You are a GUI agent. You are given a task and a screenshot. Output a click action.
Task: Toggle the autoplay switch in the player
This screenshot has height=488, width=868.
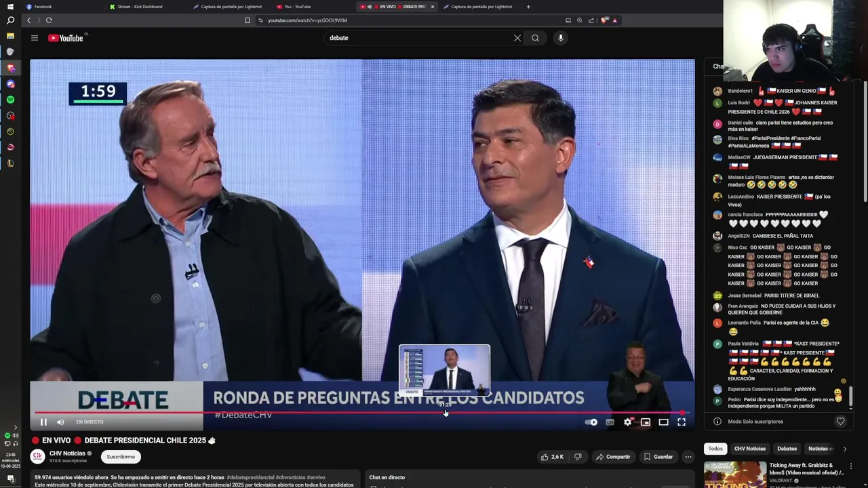point(591,422)
